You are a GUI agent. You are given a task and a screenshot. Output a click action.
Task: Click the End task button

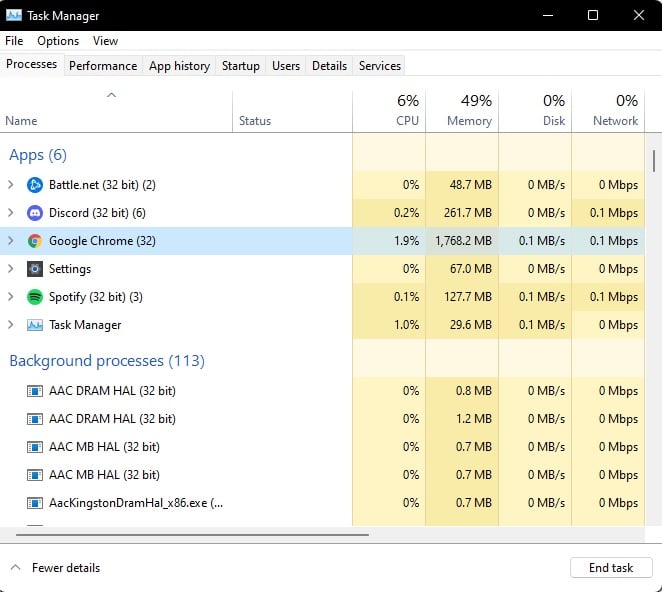(611, 568)
